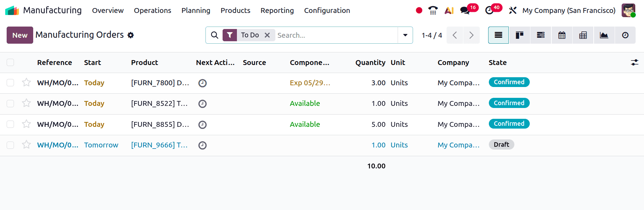Switch to calendar view
Viewport: 644px width, 210px height.
562,35
